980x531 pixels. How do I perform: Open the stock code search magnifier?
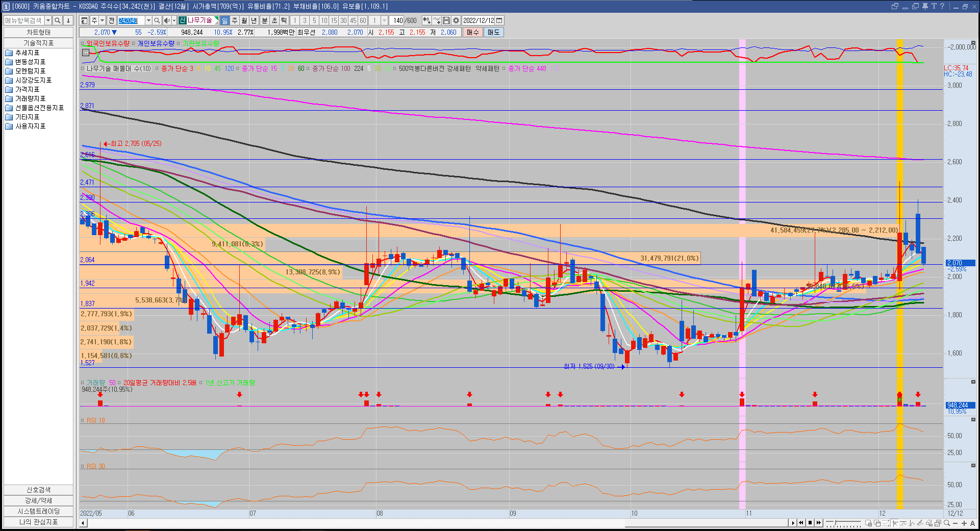point(157,20)
